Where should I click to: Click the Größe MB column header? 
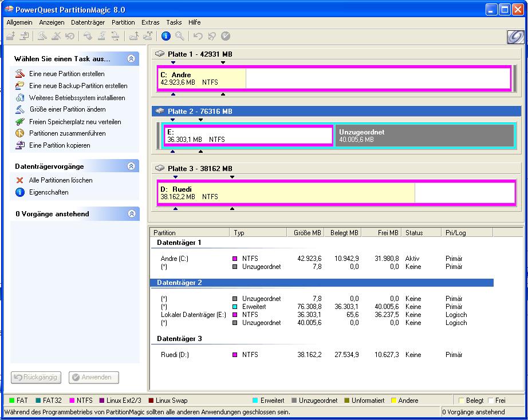pos(305,232)
